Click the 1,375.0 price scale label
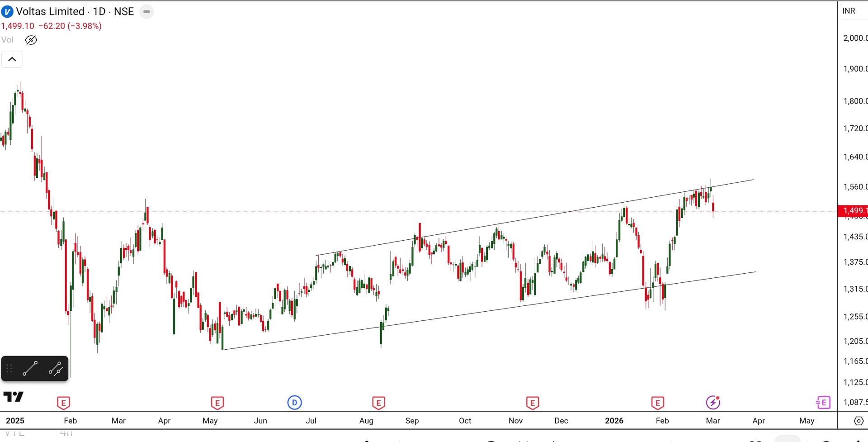Screen dimensions: 868x442 (x=855, y=262)
